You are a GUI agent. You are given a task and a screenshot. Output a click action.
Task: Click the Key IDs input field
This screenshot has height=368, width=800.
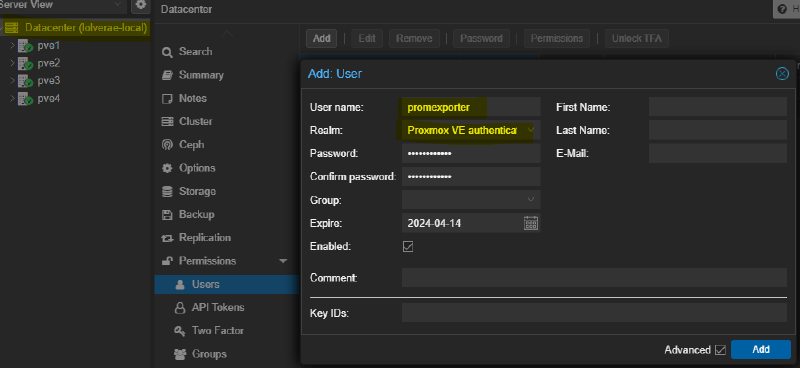coord(594,313)
